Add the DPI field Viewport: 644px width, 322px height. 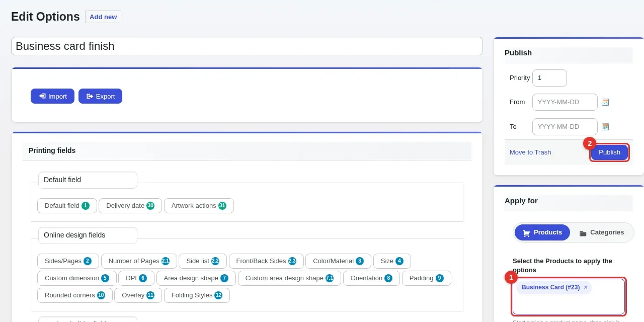[136, 278]
